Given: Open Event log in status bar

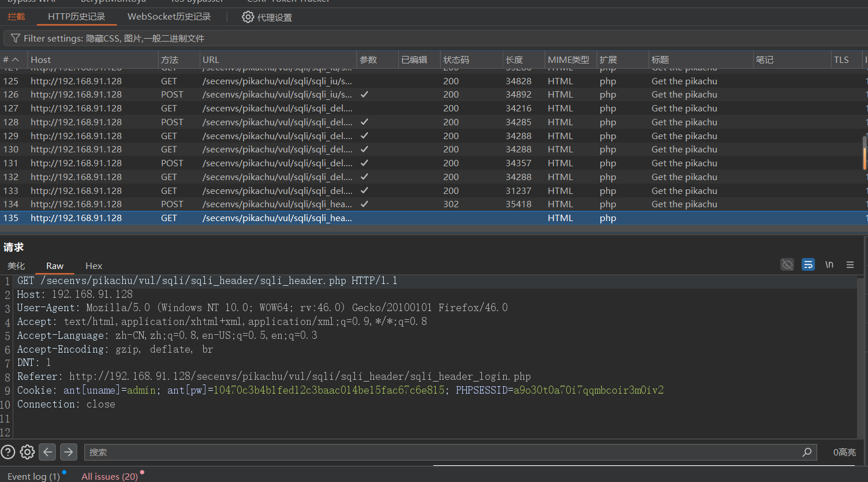Looking at the screenshot, I should pos(33,476).
